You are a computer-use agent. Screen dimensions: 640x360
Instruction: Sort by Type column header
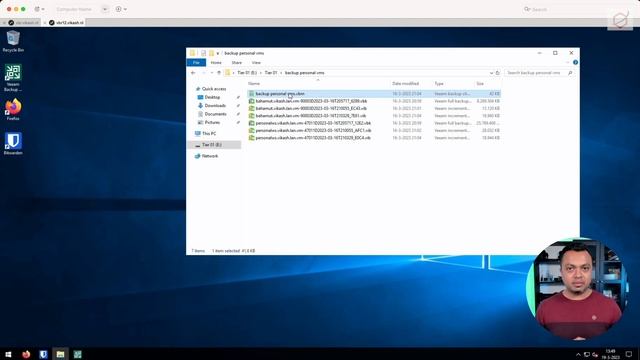[x=439, y=84]
